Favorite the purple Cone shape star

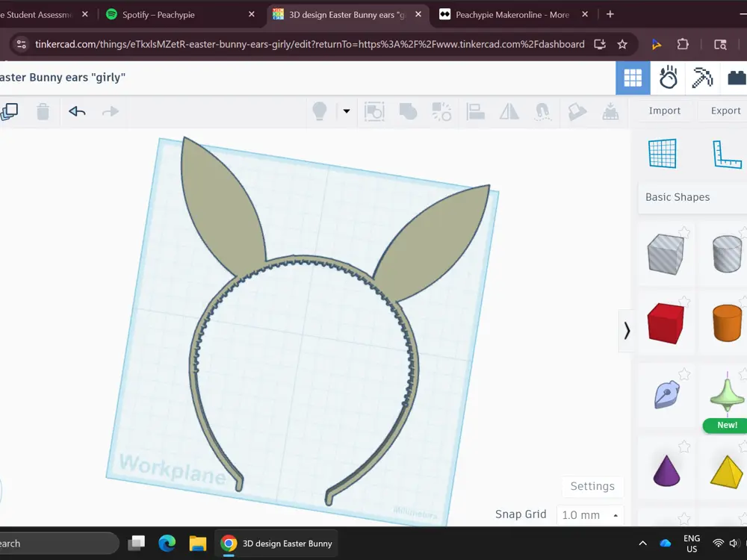click(684, 447)
